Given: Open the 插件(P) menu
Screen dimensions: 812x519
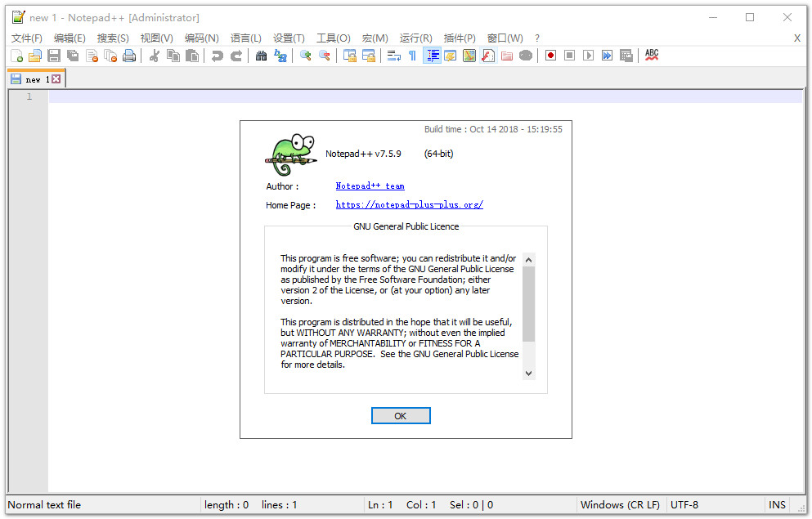Looking at the screenshot, I should tap(460, 38).
